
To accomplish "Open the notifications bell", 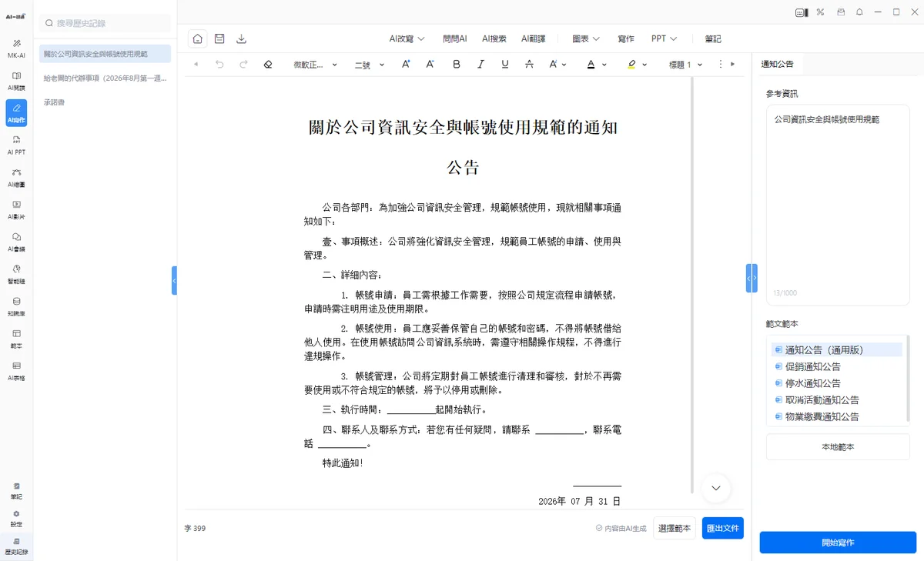I will pyautogui.click(x=859, y=12).
